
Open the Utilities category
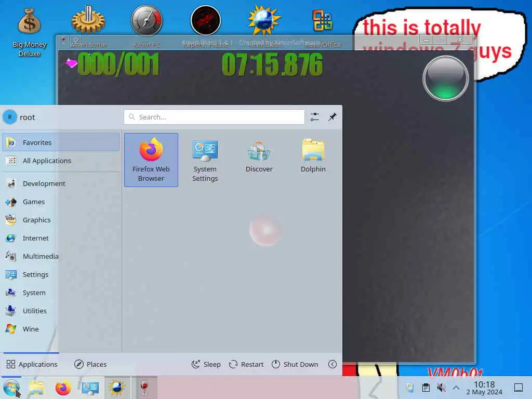[x=61, y=311]
